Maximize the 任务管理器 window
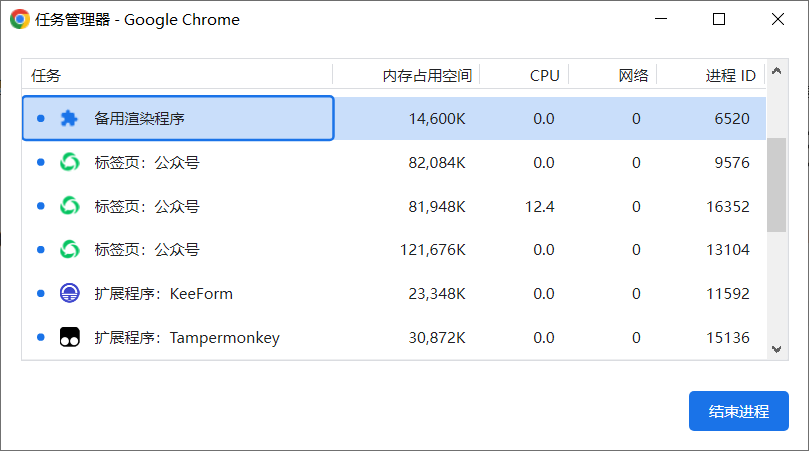The width and height of the screenshot is (809, 451). point(719,20)
